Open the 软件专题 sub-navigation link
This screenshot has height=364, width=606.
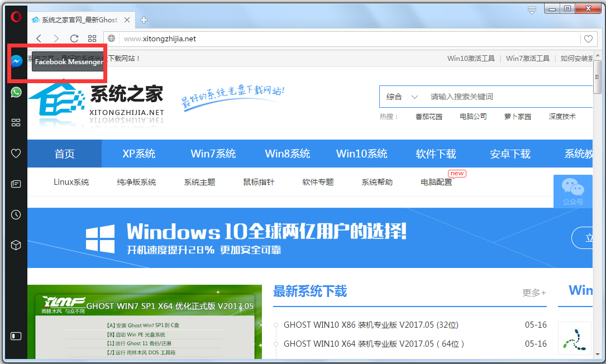(x=318, y=182)
